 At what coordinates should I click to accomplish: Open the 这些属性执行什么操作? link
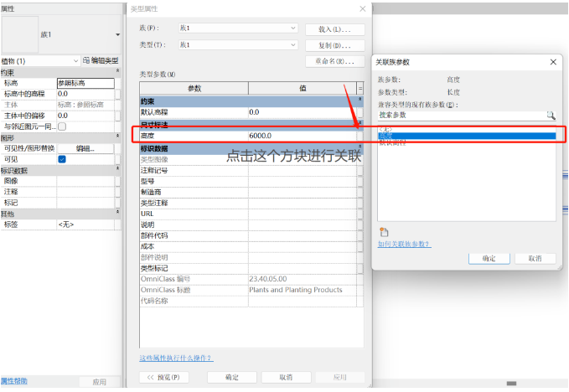point(176,358)
